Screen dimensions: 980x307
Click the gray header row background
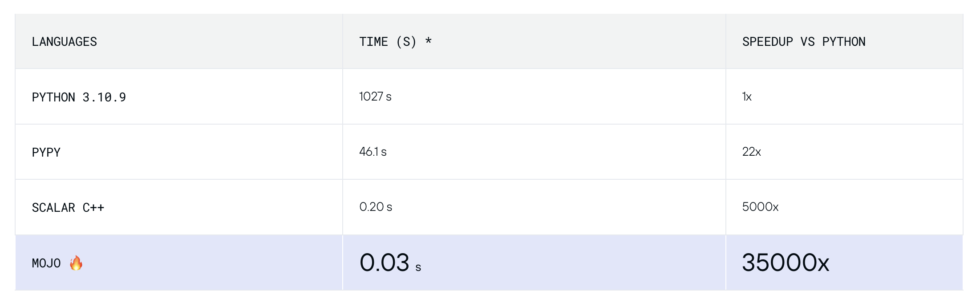coord(489,41)
